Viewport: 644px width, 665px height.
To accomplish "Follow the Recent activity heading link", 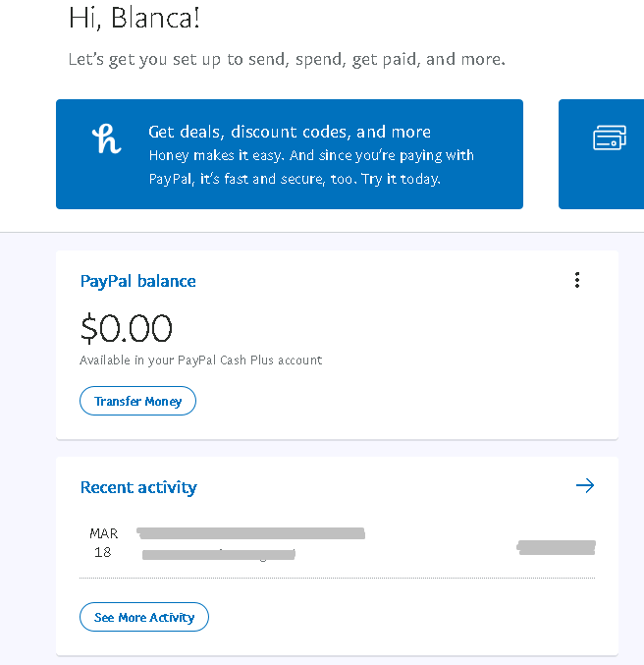I will [138, 487].
